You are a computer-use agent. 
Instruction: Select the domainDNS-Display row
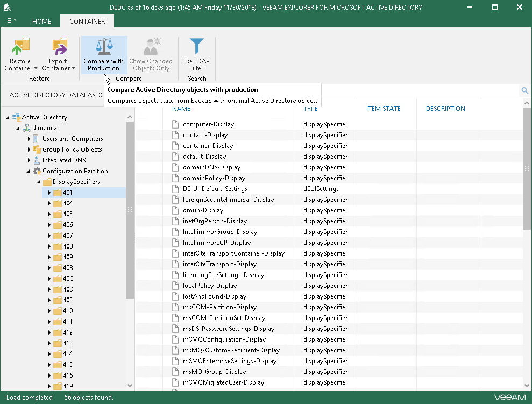(x=329, y=167)
